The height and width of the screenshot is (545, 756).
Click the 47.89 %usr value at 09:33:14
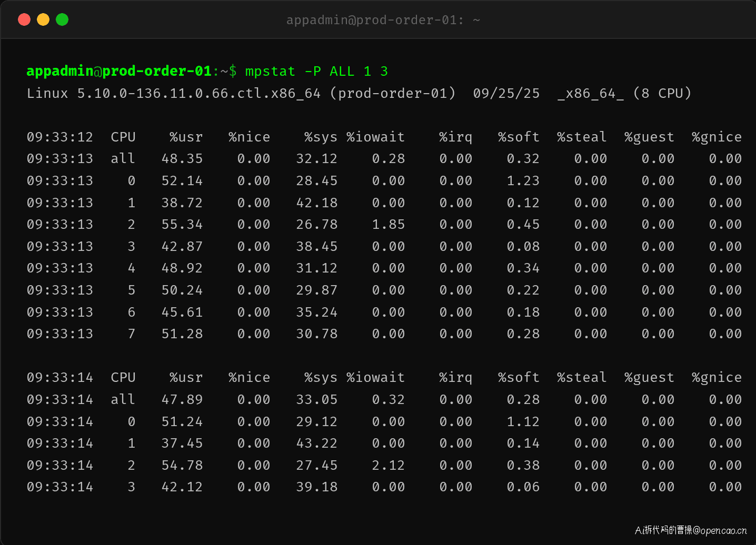pos(182,399)
